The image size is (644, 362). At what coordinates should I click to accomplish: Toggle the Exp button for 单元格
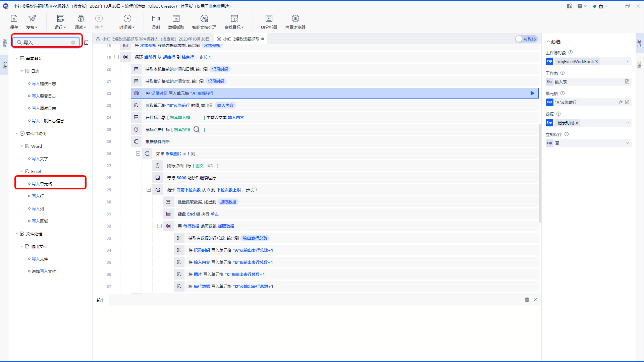549,102
